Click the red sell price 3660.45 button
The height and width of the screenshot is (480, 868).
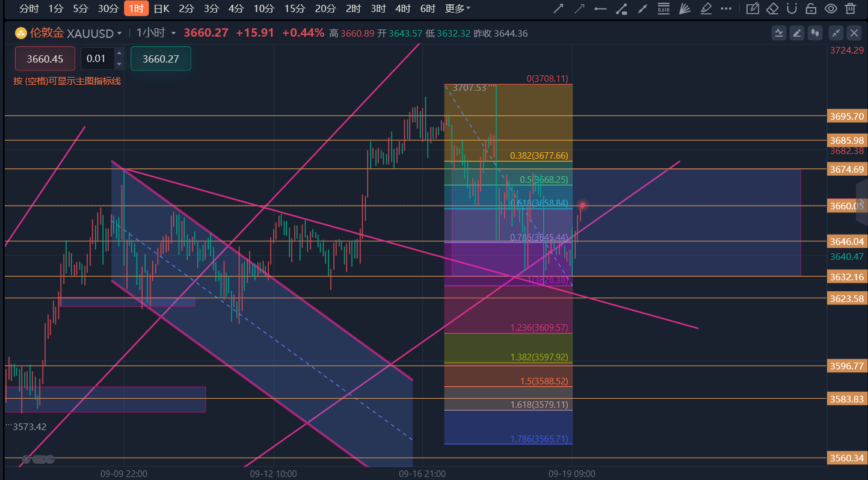coord(45,58)
